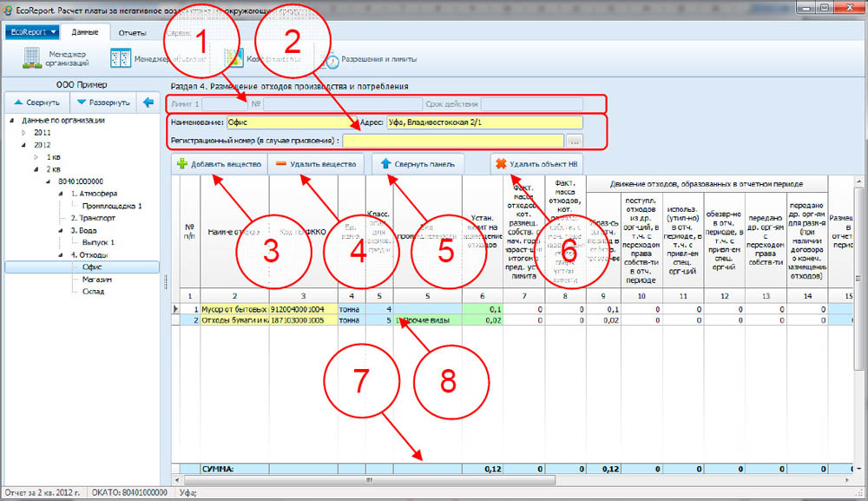
Task: Click the 0,02 limit cell in row 2
Action: pyautogui.click(x=482, y=320)
